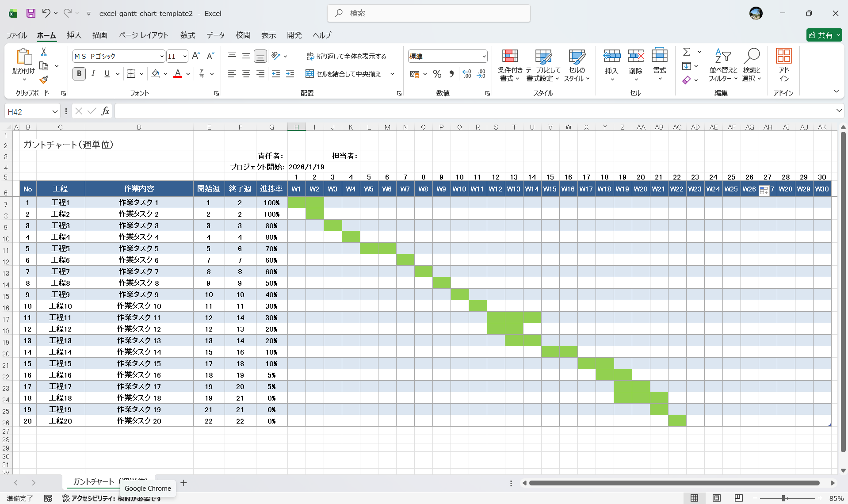
Task: Click the font color red swatch button
Action: click(178, 74)
